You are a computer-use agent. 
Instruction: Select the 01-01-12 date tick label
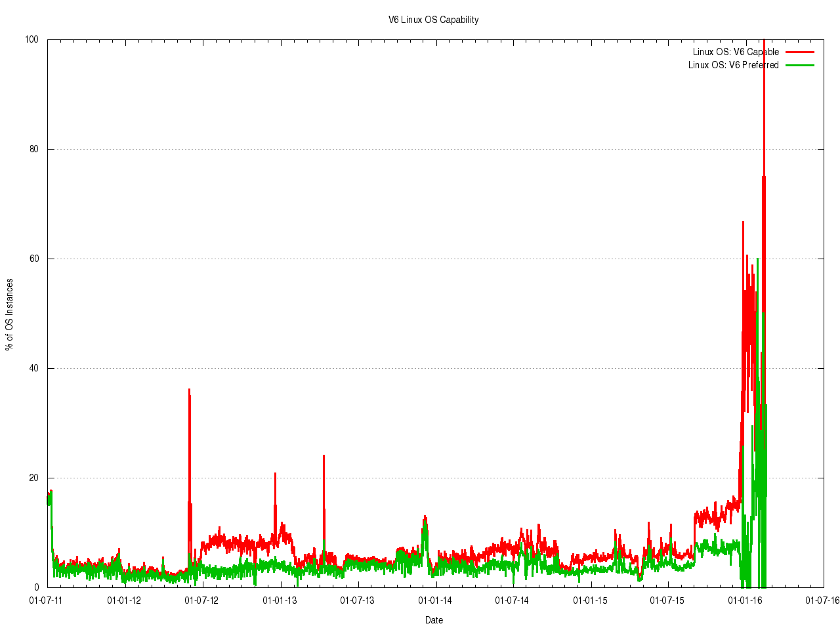pos(124,600)
